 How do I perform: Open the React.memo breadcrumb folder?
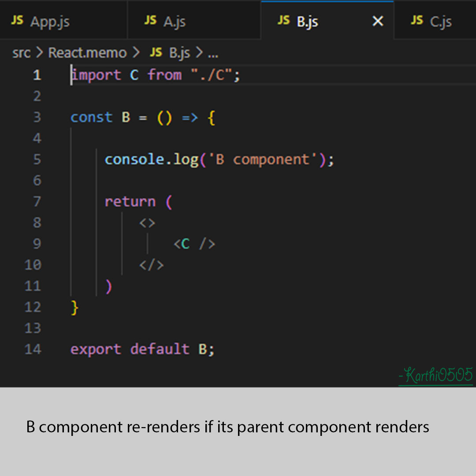pos(87,53)
